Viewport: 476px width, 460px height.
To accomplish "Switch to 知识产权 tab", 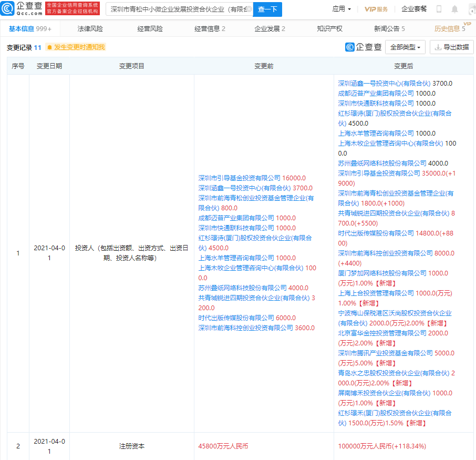I will click(329, 28).
